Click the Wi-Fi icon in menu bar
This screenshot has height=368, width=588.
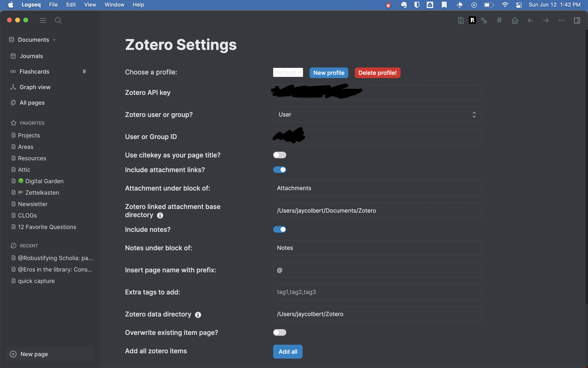coord(505,5)
